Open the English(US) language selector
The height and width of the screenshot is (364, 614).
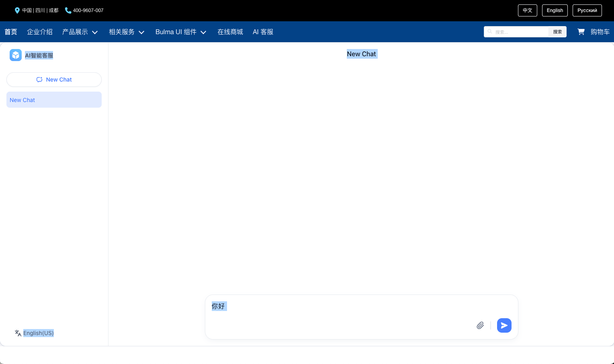38,333
